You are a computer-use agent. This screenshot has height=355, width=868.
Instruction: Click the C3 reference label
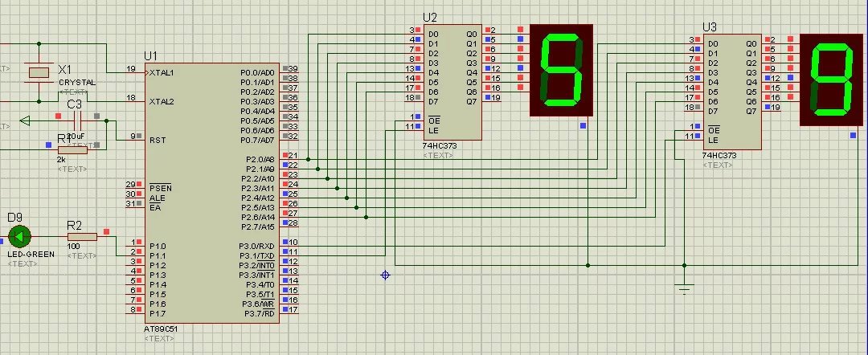click(x=74, y=104)
